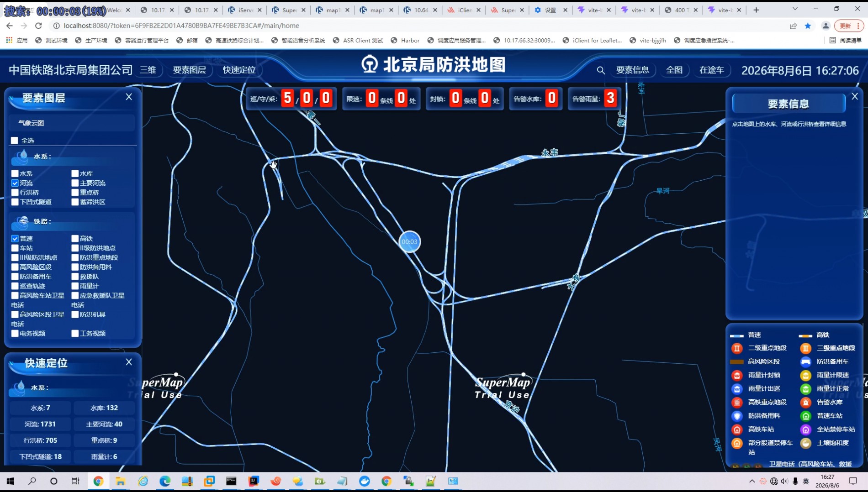This screenshot has height=492, width=868.
Task: Expand hidden system tray icons chevron
Action: (x=752, y=481)
